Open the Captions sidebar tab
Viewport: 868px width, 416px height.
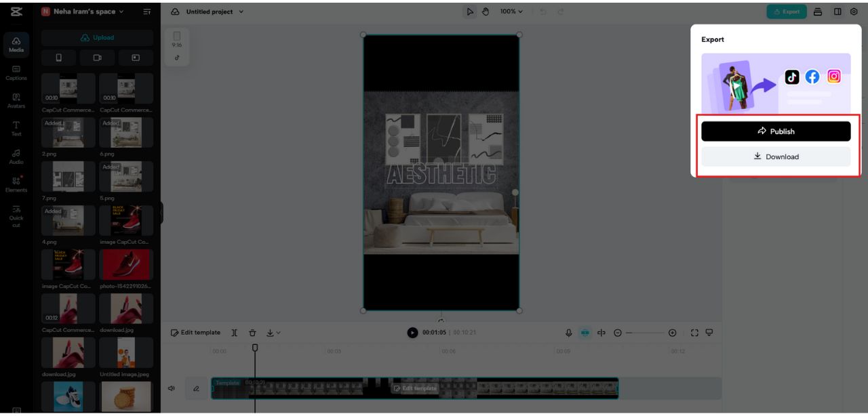16,72
